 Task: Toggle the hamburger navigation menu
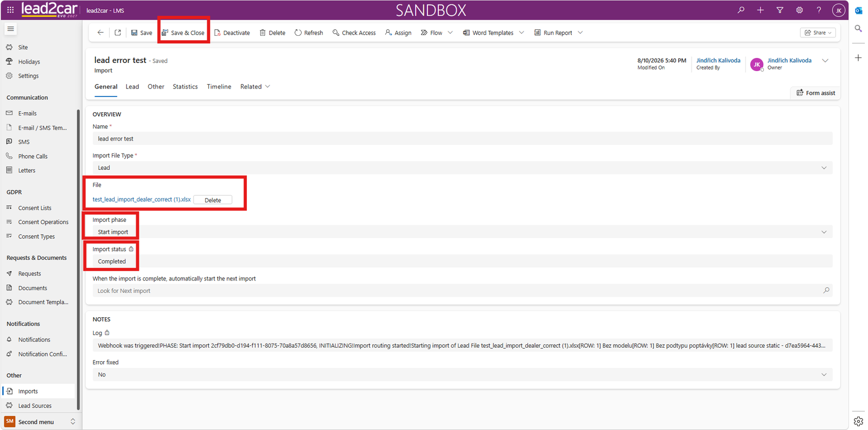11,29
